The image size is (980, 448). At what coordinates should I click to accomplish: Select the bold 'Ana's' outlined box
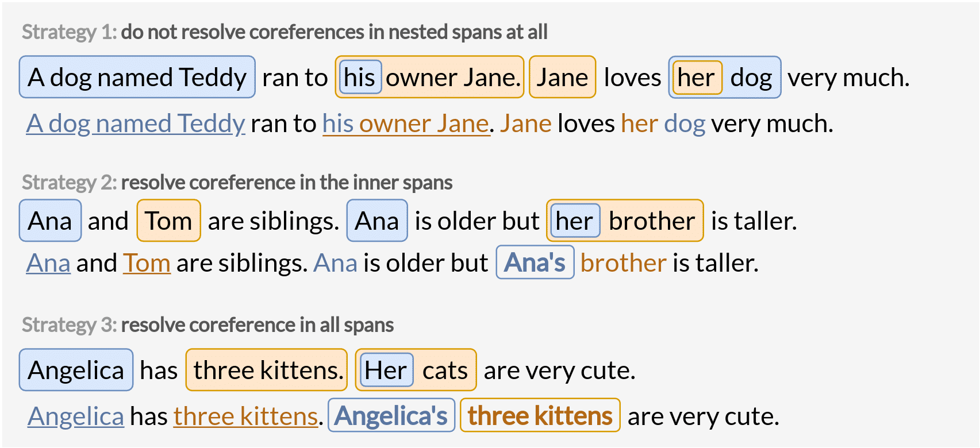[x=535, y=262]
